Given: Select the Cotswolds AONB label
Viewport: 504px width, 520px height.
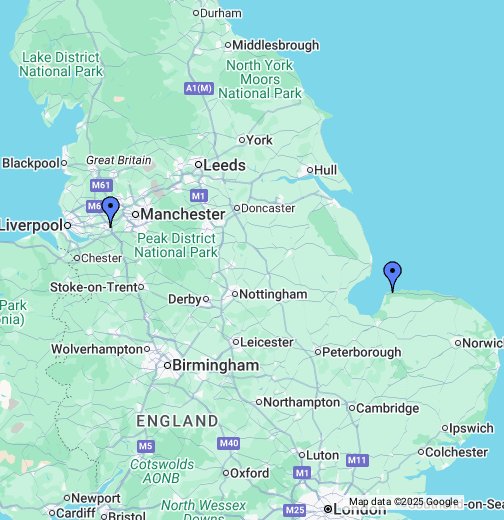Looking at the screenshot, I should (x=162, y=471).
